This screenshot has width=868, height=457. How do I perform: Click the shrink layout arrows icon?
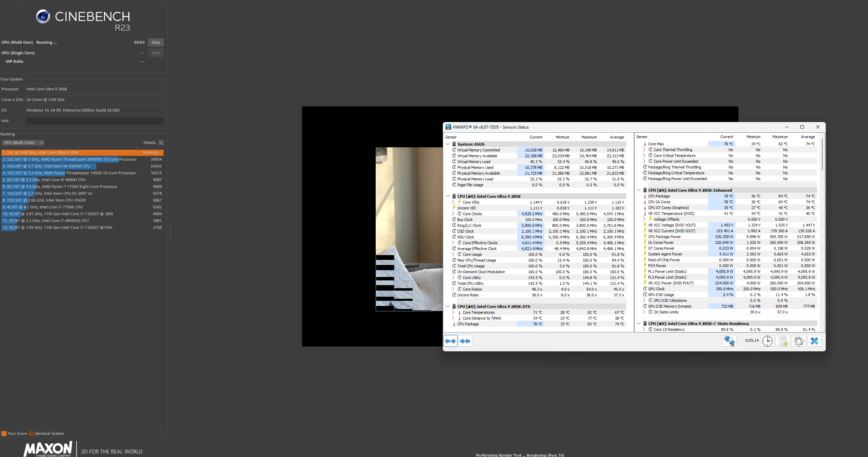pos(465,341)
